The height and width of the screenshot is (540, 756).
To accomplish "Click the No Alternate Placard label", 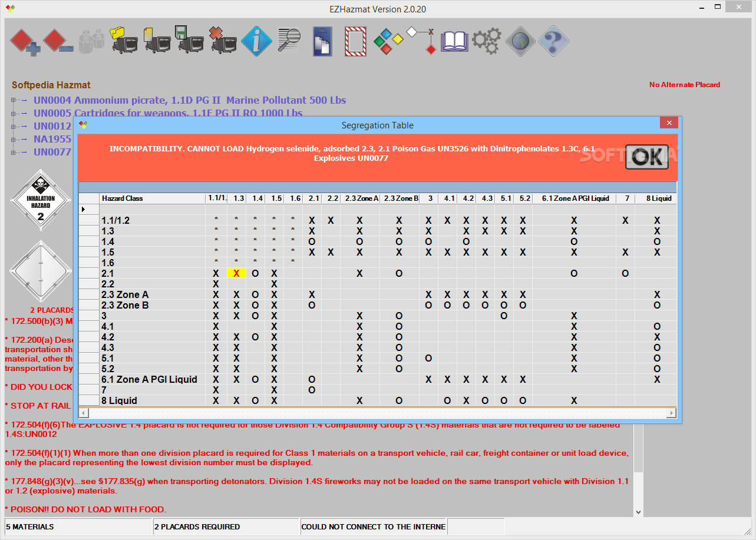I will pyautogui.click(x=685, y=85).
